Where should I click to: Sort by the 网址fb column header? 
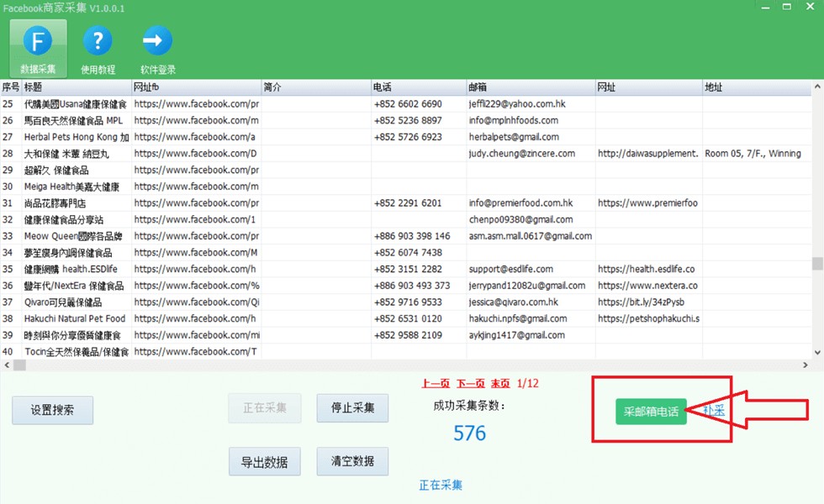(197, 87)
